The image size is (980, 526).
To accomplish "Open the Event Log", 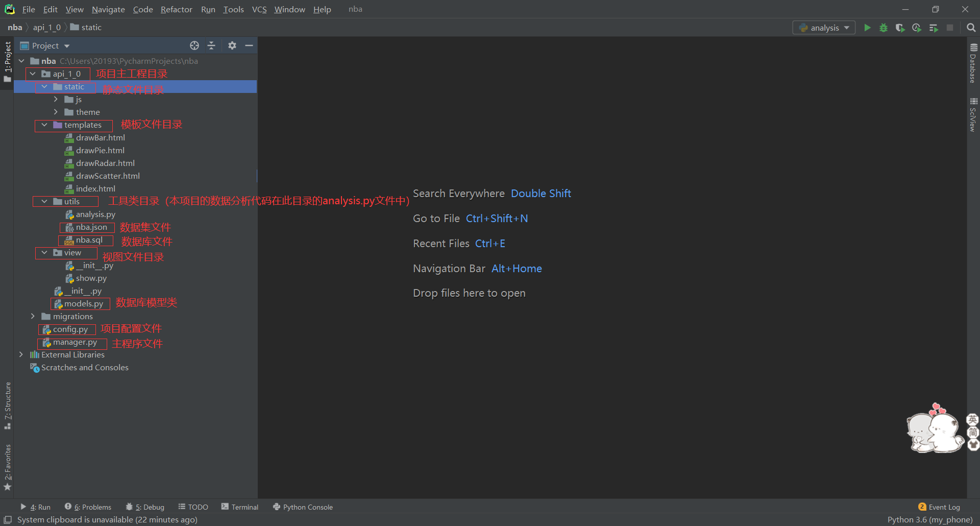I will [x=939, y=507].
